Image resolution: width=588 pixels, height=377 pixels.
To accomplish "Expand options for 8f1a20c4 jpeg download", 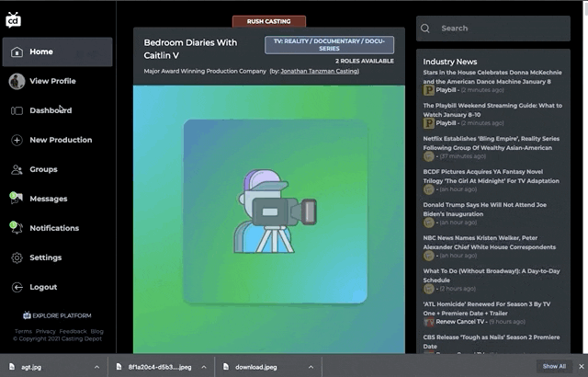I will tap(203, 366).
